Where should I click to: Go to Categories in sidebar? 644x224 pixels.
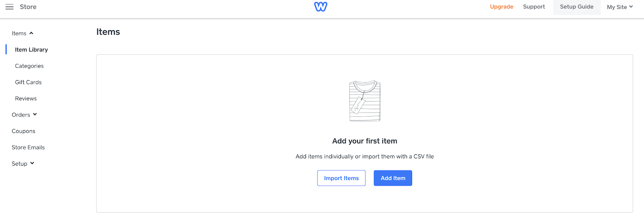(29, 66)
